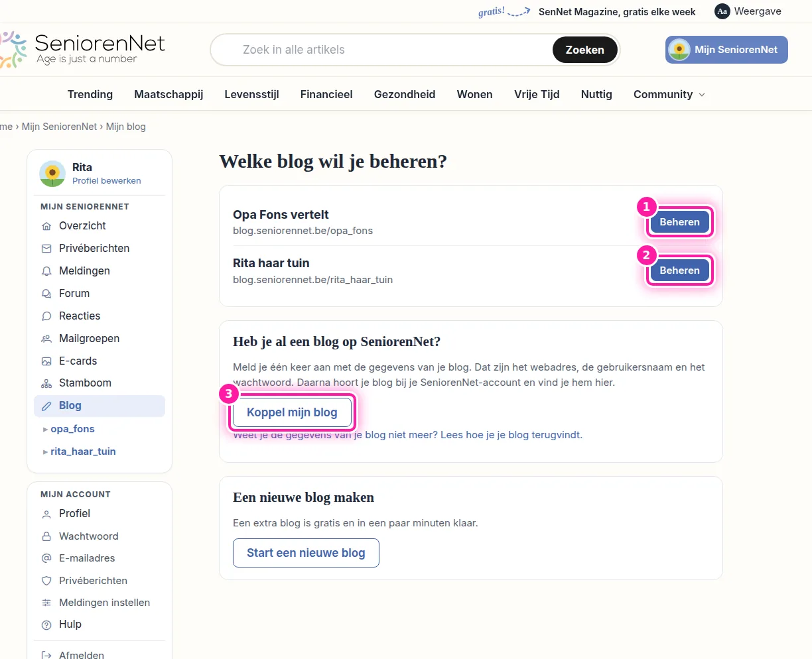812x659 pixels.
Task: Open Levensstijl menu item
Action: [x=251, y=94]
